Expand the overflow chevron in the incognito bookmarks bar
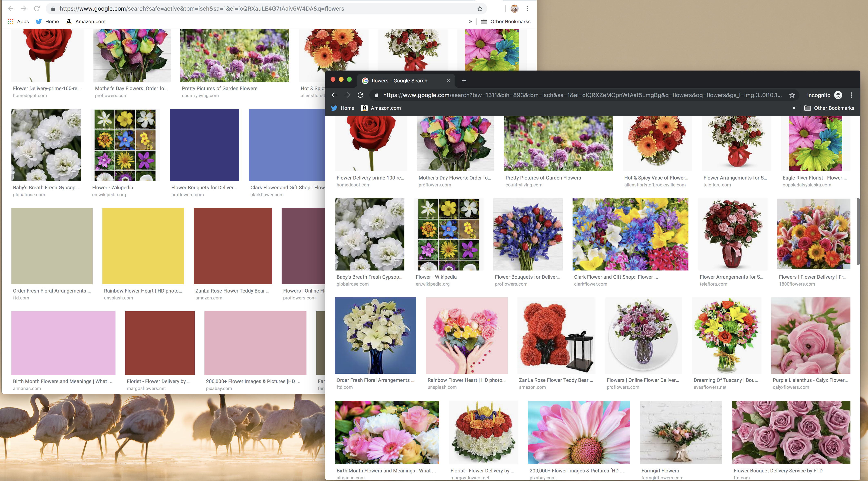This screenshot has width=868, height=481. click(794, 108)
